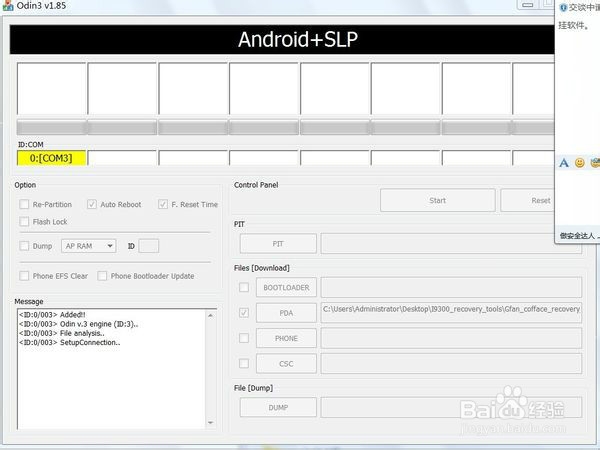Tick the checkbox beside PHONE

coord(244,338)
